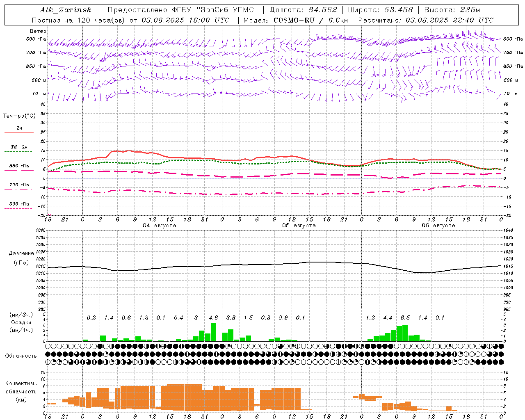Click the 3.8 precipitation total value
The image size is (525, 420).
click(231, 318)
